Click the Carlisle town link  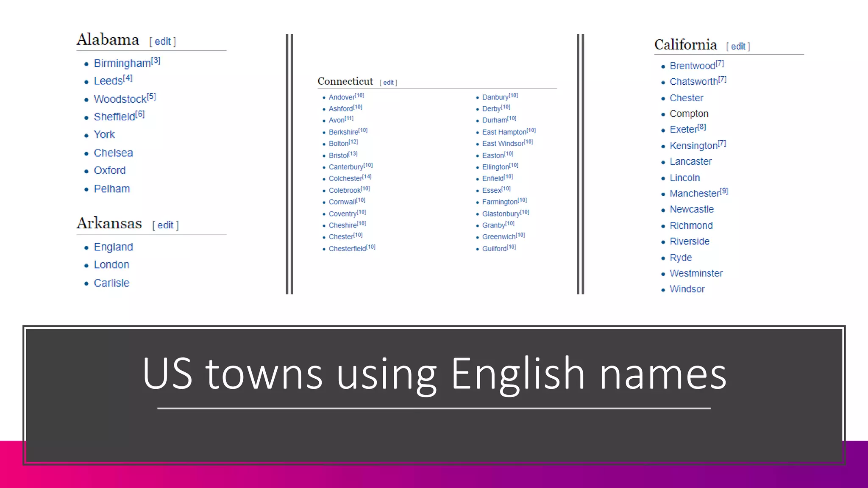pyautogui.click(x=111, y=283)
